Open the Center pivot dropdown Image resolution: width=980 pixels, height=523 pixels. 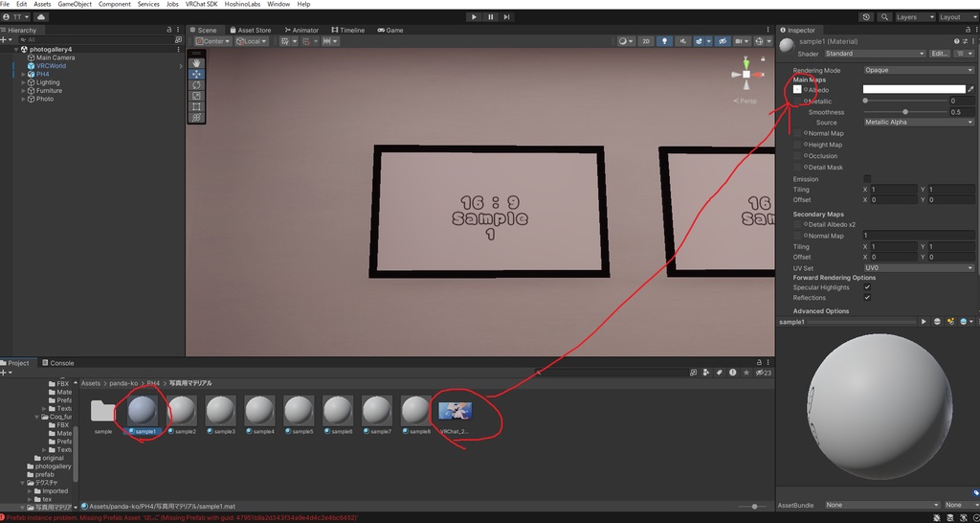212,41
